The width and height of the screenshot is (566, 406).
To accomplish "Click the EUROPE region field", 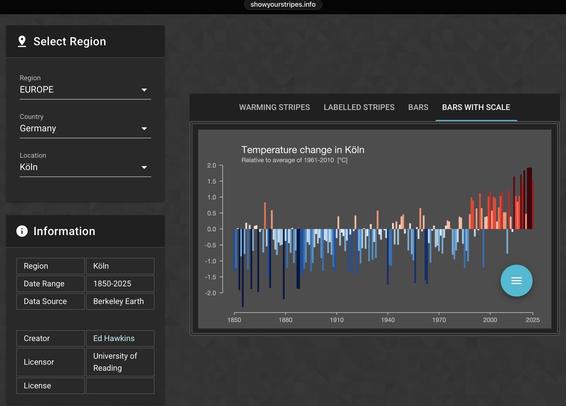I will pos(85,90).
